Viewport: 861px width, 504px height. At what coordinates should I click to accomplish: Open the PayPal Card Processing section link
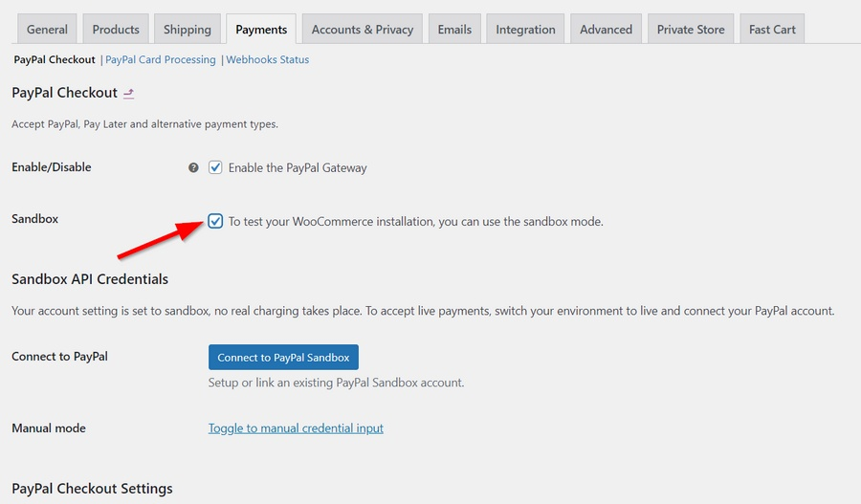coord(161,60)
